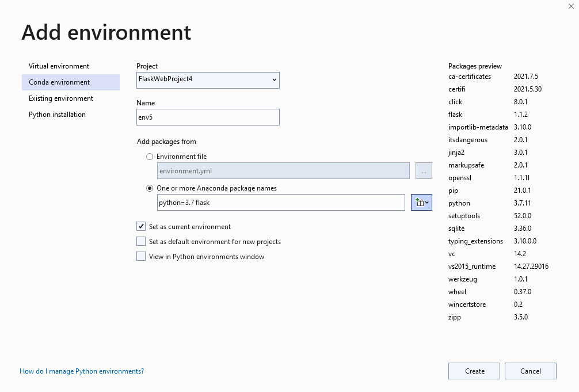Expand the chevron beside the add package icon
This screenshot has width=579, height=392.
coord(426,202)
